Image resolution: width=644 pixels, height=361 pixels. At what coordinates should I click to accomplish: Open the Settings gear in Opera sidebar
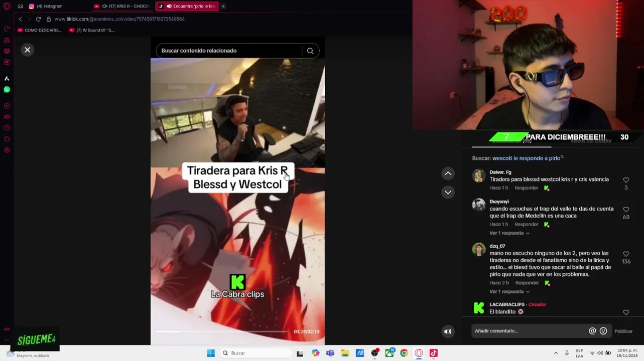click(x=7, y=150)
